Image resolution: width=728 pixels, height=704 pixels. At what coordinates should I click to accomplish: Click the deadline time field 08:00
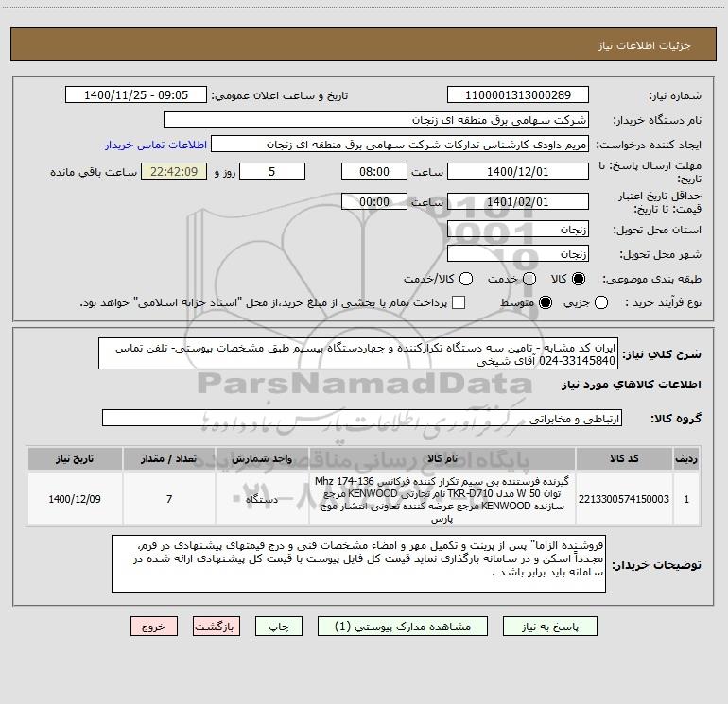point(374,171)
